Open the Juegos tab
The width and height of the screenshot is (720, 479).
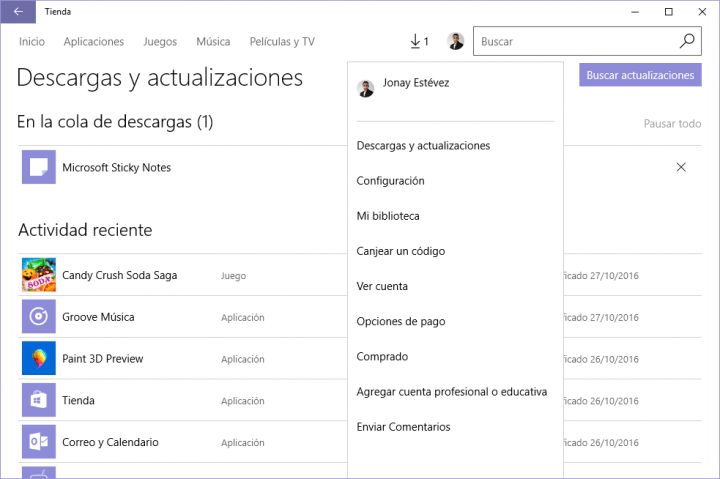pos(160,42)
